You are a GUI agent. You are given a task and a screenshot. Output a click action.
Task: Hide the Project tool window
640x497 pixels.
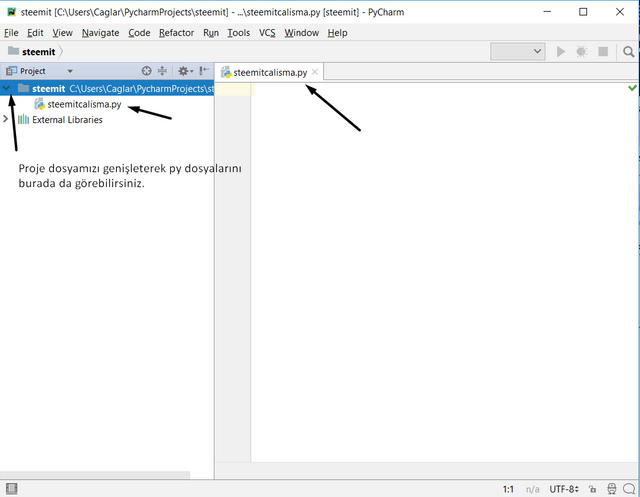tap(204, 71)
